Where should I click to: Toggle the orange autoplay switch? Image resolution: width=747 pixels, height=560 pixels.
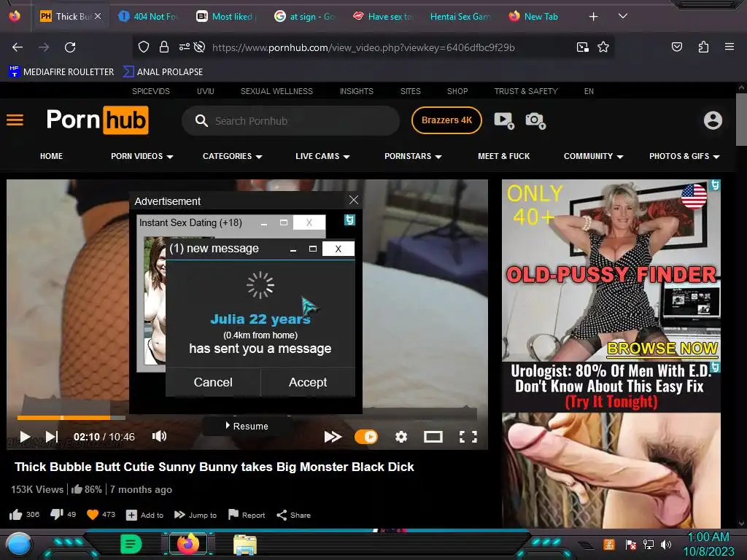pyautogui.click(x=366, y=437)
